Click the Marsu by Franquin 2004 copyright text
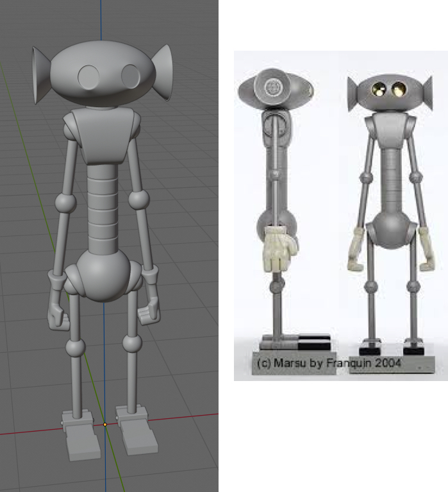This screenshot has width=448, height=492. (x=328, y=363)
